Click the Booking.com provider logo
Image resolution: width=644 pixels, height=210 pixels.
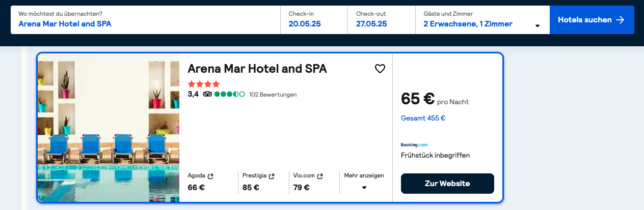414,145
